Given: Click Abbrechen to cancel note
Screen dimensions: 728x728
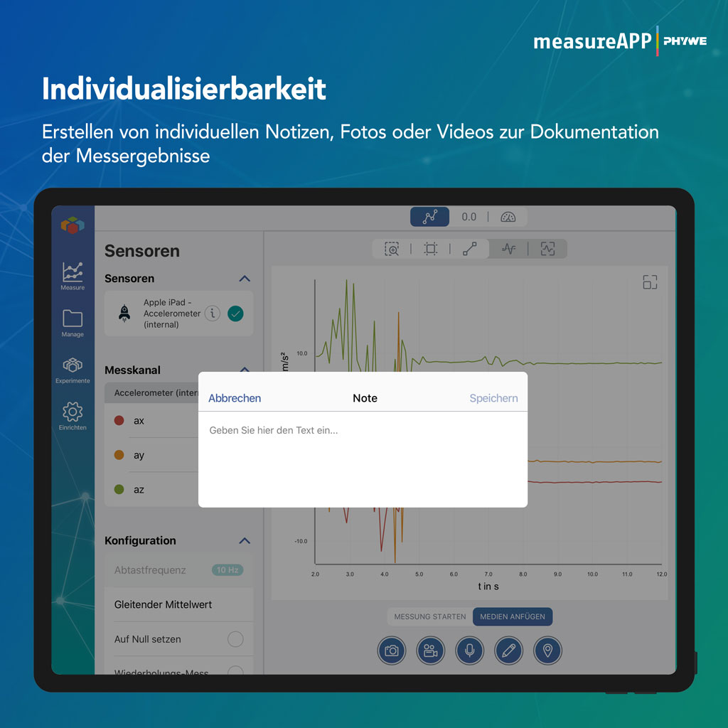Looking at the screenshot, I should click(235, 398).
